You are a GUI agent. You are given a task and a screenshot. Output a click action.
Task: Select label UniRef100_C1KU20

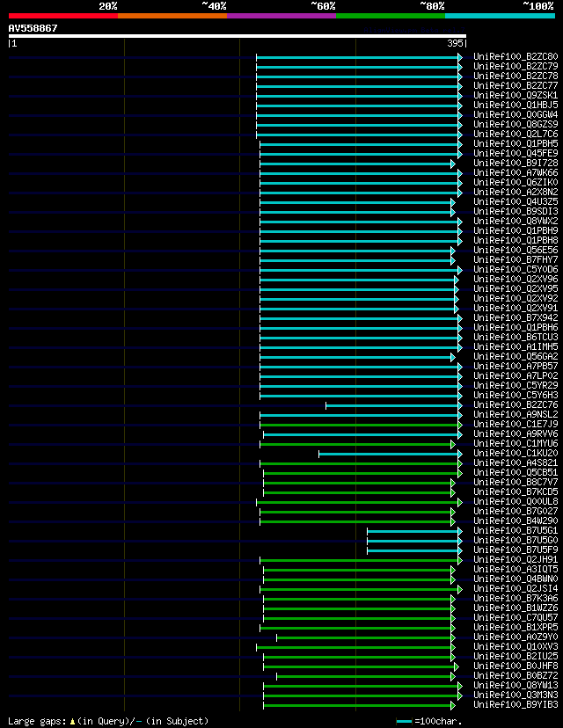[515, 453]
